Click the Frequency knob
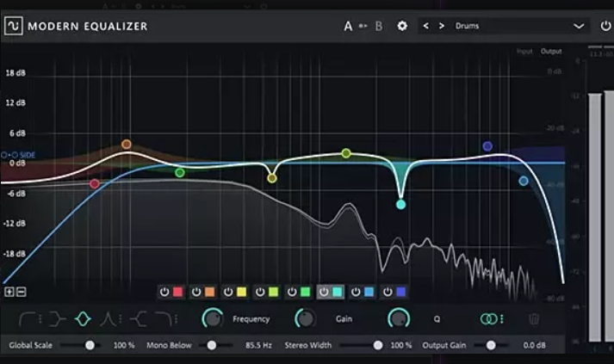Viewport: 614px width, 364px height. coord(213,318)
